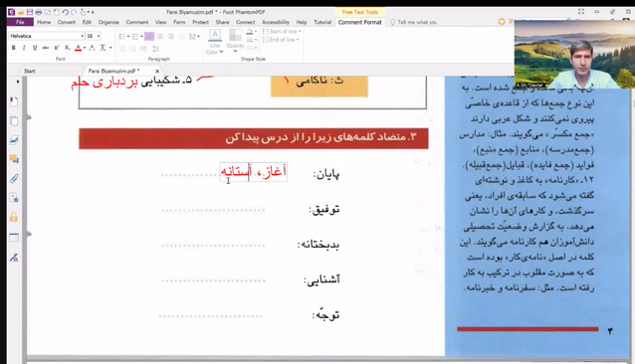Expand the font size 16 dropdown
635x364 pixels.
pos(94,36)
